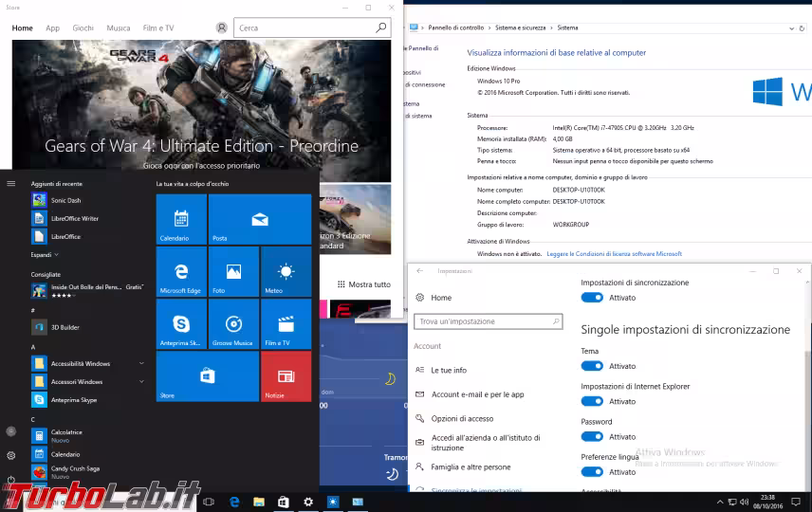Refresh the Control Panel window
The image size is (812, 512).
click(803, 28)
